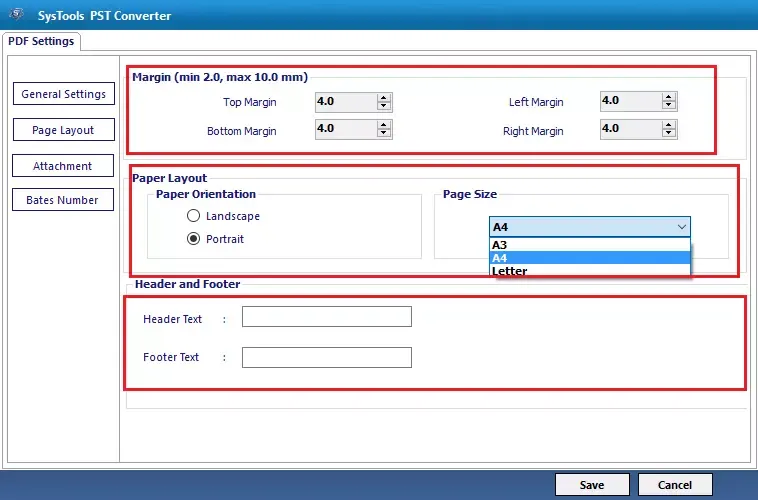Click the SysTools app icon in title bar

[x=16, y=14]
